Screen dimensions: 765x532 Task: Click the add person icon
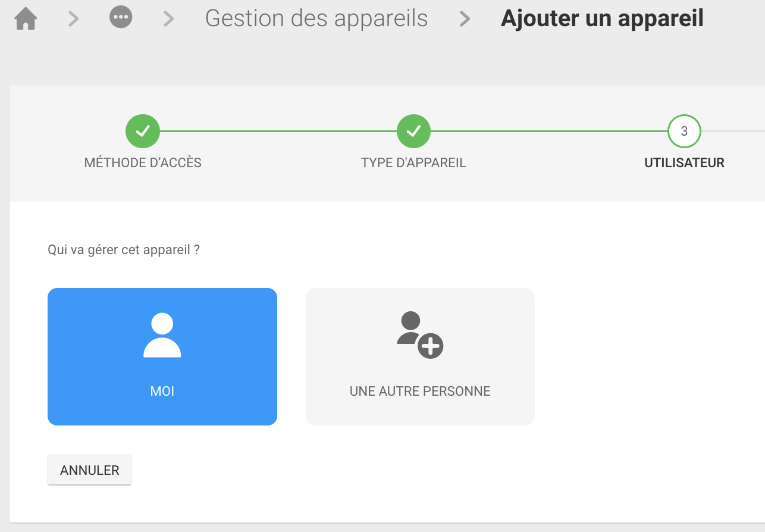[420, 335]
